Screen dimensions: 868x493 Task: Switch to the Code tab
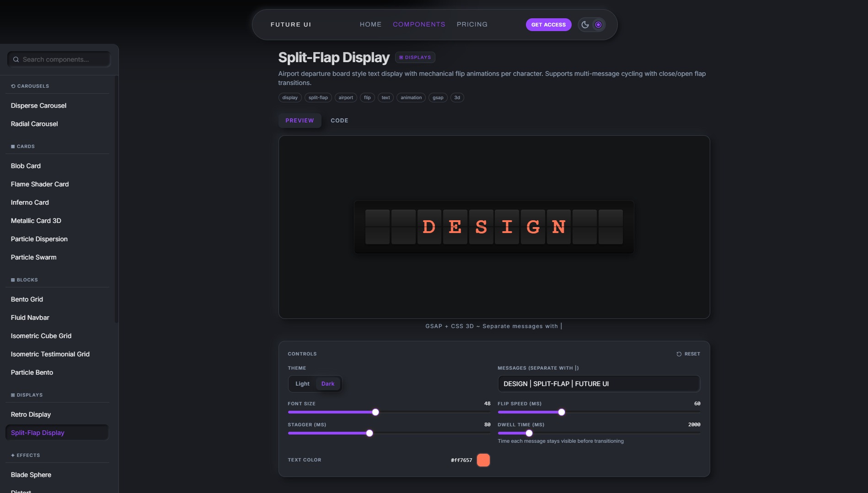(339, 120)
